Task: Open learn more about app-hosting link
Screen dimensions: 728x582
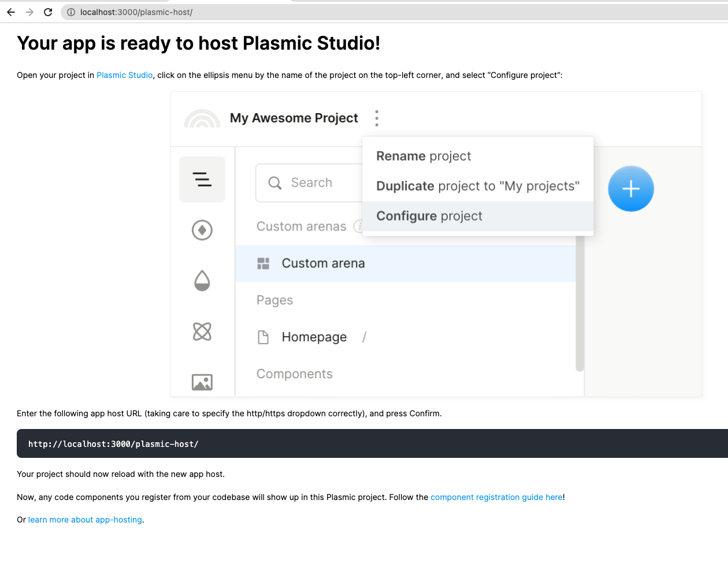Action: click(85, 520)
